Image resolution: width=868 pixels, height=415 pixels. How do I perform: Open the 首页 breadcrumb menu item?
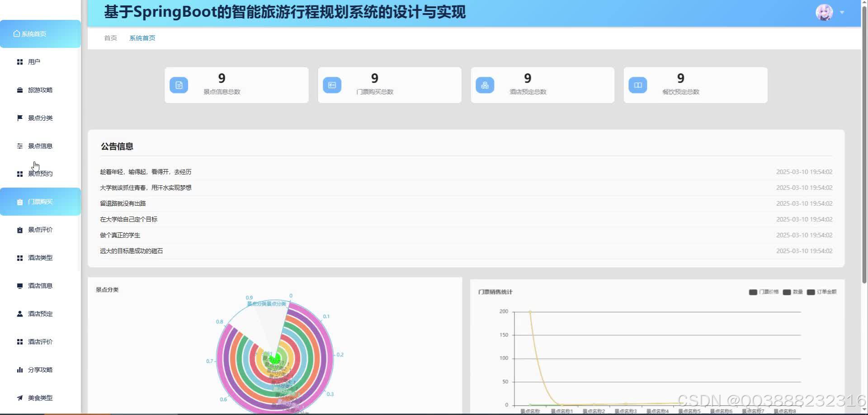(x=110, y=38)
